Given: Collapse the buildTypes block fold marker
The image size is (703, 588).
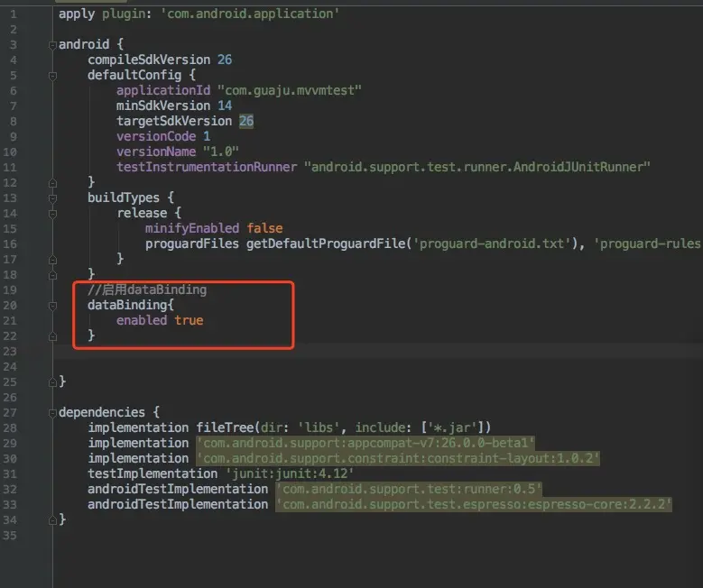Looking at the screenshot, I should (52, 198).
